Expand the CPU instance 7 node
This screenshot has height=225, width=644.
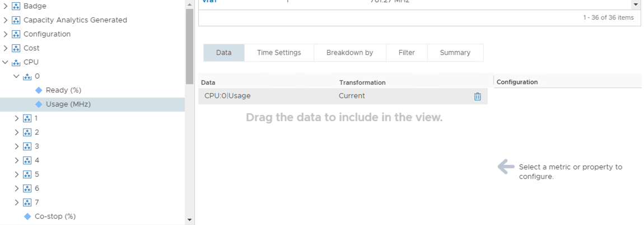tap(16, 203)
